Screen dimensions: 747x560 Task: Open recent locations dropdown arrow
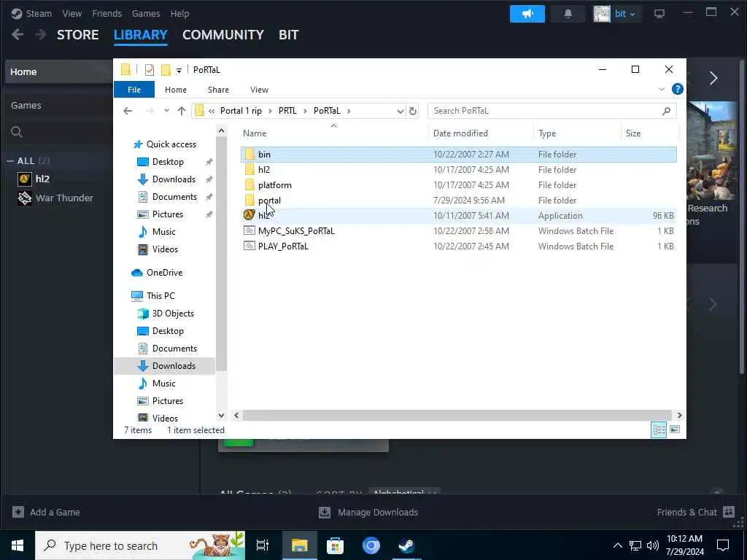coord(166,111)
